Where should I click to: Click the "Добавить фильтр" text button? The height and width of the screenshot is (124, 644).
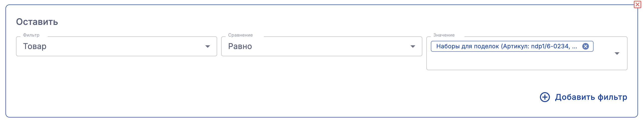pos(591,97)
